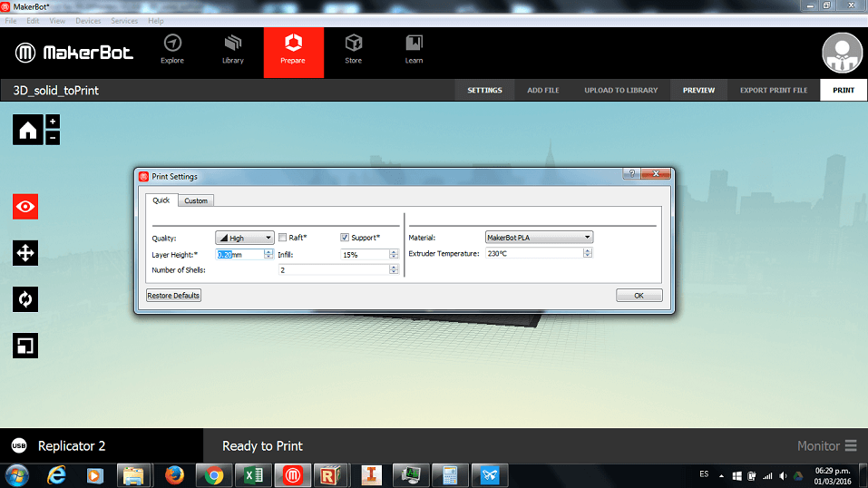This screenshot has width=868, height=488.
Task: Click the Replicator 2 device label
Action: pyautogui.click(x=72, y=445)
